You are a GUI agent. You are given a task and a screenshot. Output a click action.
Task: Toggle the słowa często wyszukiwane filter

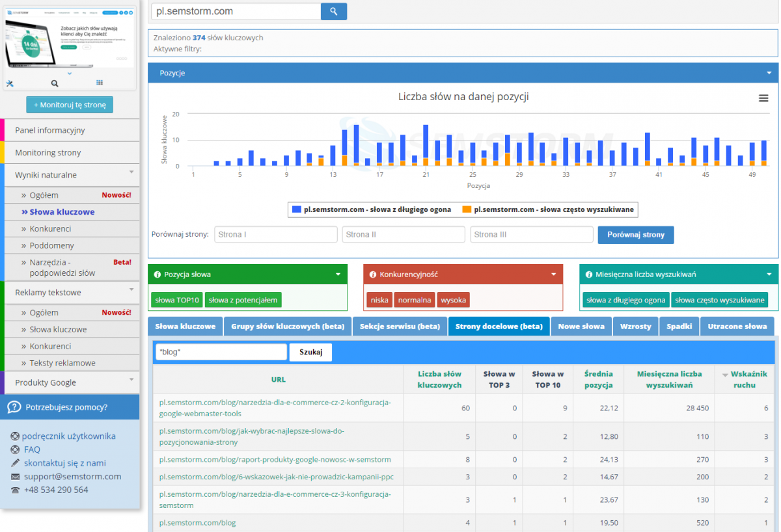[720, 300]
